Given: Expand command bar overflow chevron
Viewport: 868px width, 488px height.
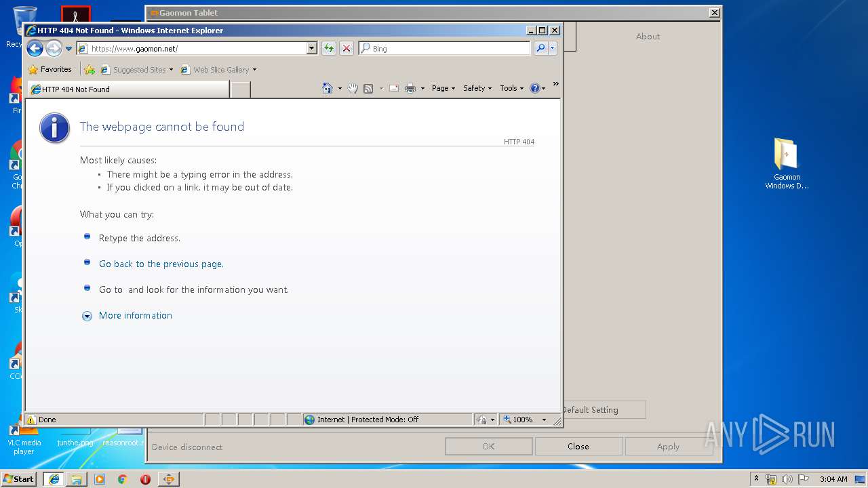Looking at the screenshot, I should 556,84.
